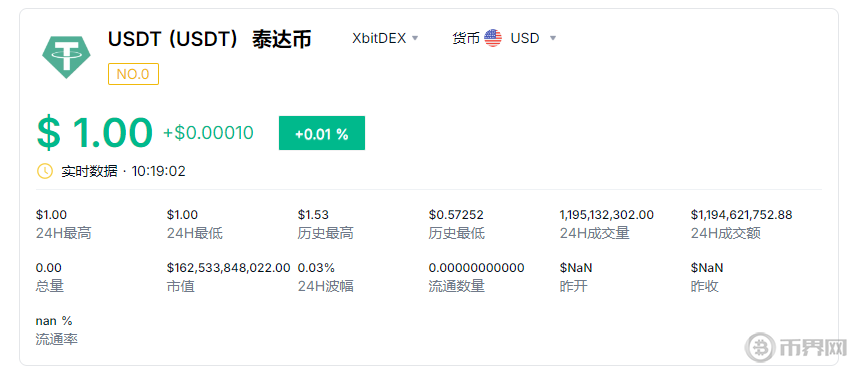Viewport: 858px width, 375px height.
Task: Click the 24H成交额 label
Action: tap(726, 234)
